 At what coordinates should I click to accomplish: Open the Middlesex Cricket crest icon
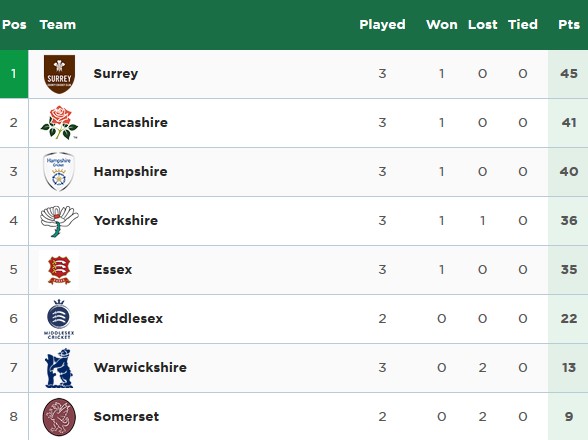point(59,319)
